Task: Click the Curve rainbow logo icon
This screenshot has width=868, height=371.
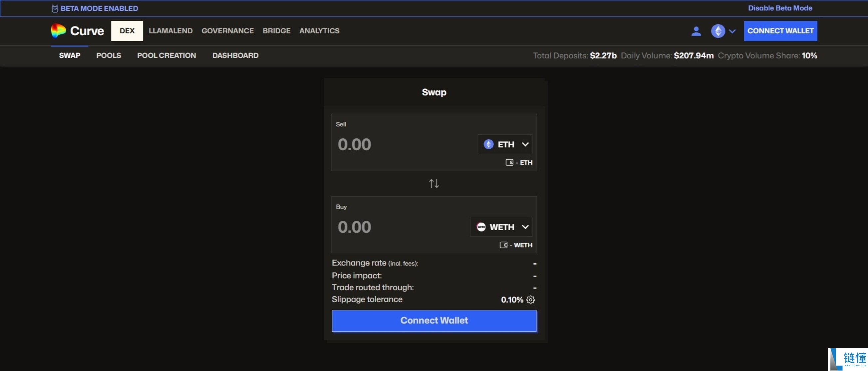Action: [x=58, y=31]
